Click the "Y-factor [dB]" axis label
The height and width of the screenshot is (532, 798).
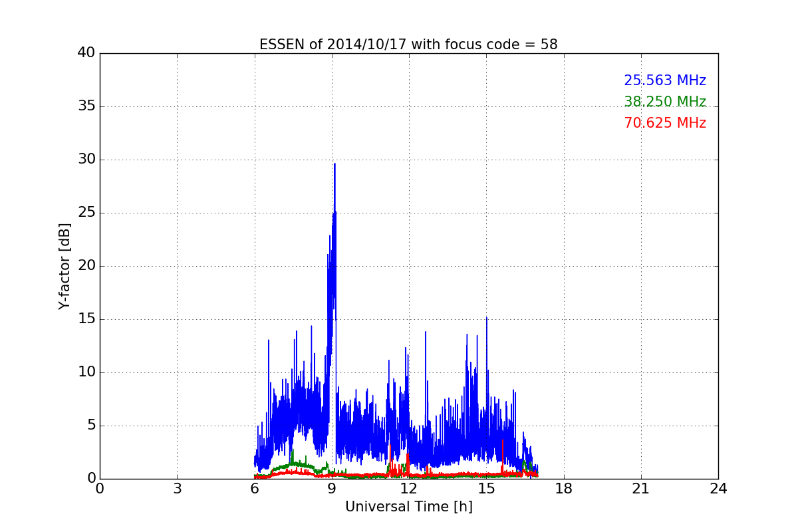pos(65,266)
